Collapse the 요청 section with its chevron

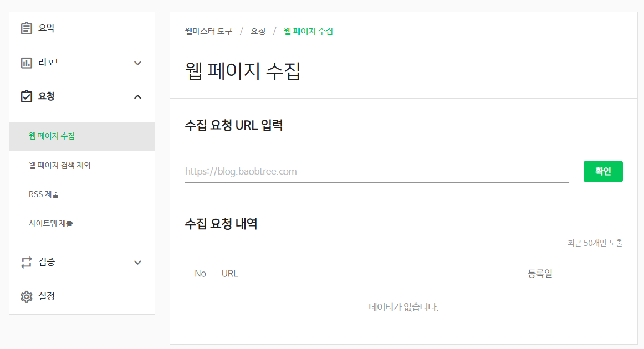click(137, 96)
